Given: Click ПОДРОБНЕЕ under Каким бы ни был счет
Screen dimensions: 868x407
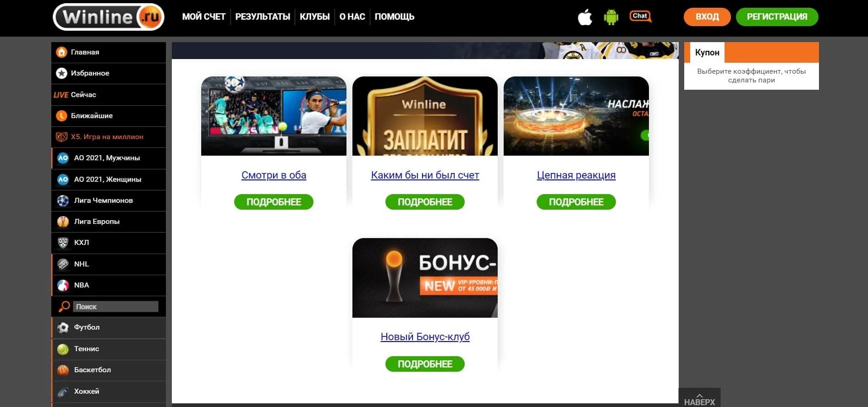Looking at the screenshot, I should (x=425, y=202).
